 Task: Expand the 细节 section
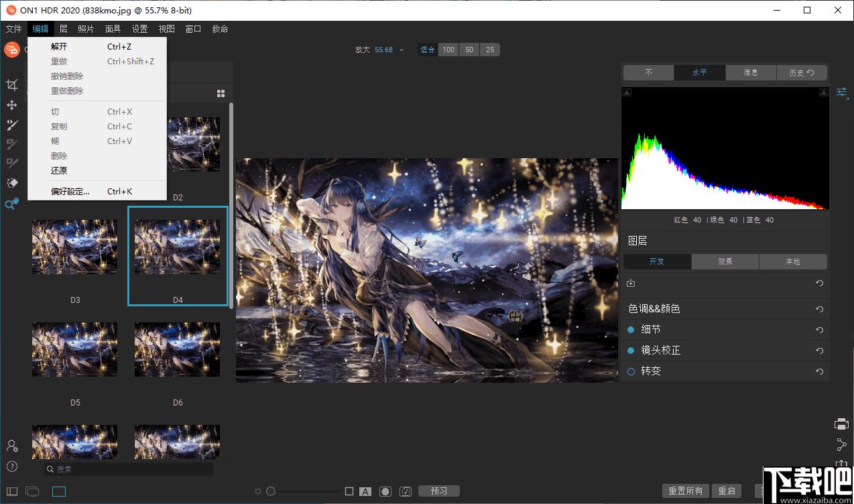651,330
